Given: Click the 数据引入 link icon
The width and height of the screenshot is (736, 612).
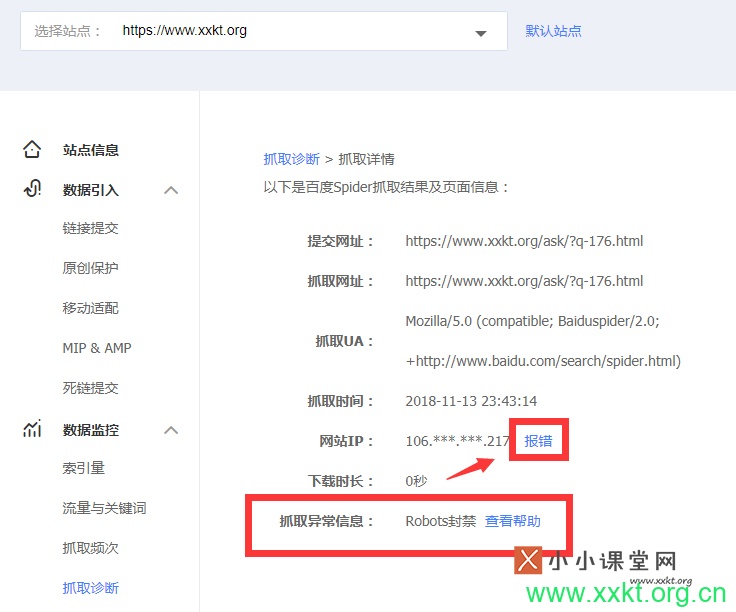Looking at the screenshot, I should coord(32,189).
